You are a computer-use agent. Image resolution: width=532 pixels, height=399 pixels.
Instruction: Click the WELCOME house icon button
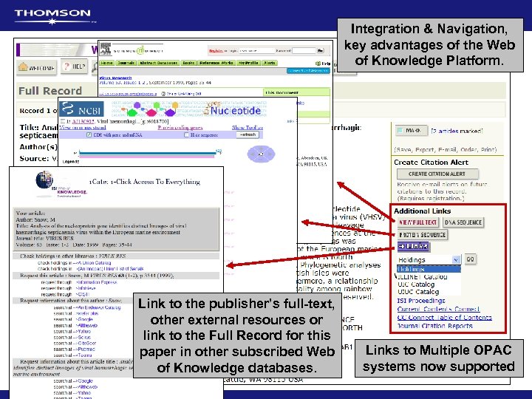click(x=37, y=67)
